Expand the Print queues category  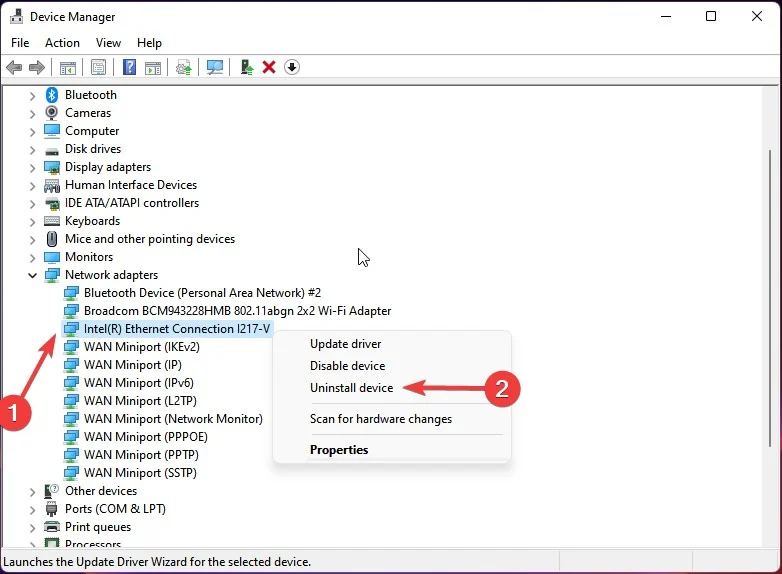coord(32,528)
